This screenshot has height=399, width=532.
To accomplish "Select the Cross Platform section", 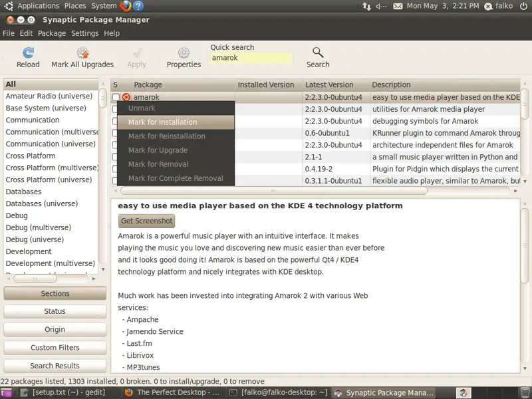I will [x=51, y=156].
